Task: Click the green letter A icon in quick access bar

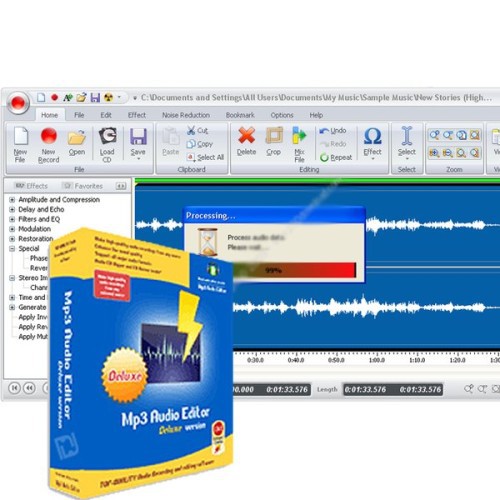Action: coord(68,97)
